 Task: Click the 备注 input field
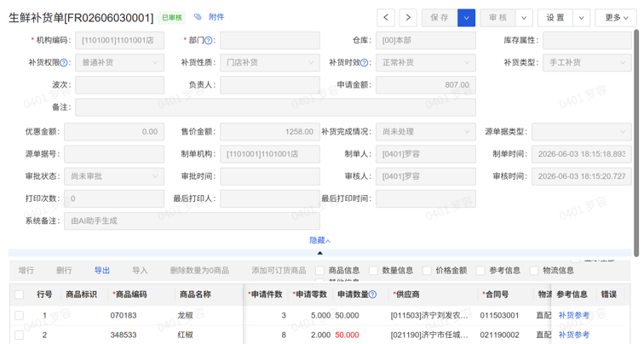[276, 107]
